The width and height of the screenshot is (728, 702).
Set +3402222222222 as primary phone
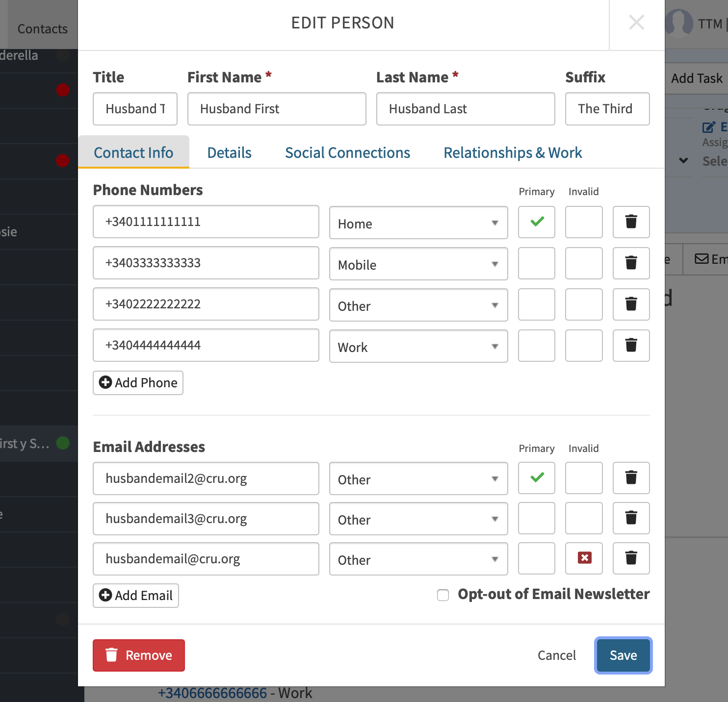click(x=537, y=304)
